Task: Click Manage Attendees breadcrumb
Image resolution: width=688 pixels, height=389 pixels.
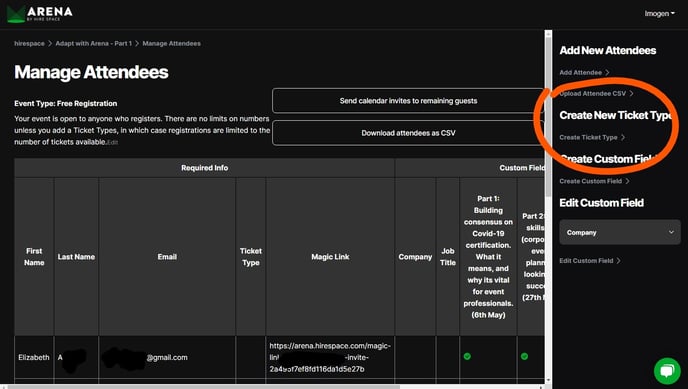Action: [x=172, y=43]
